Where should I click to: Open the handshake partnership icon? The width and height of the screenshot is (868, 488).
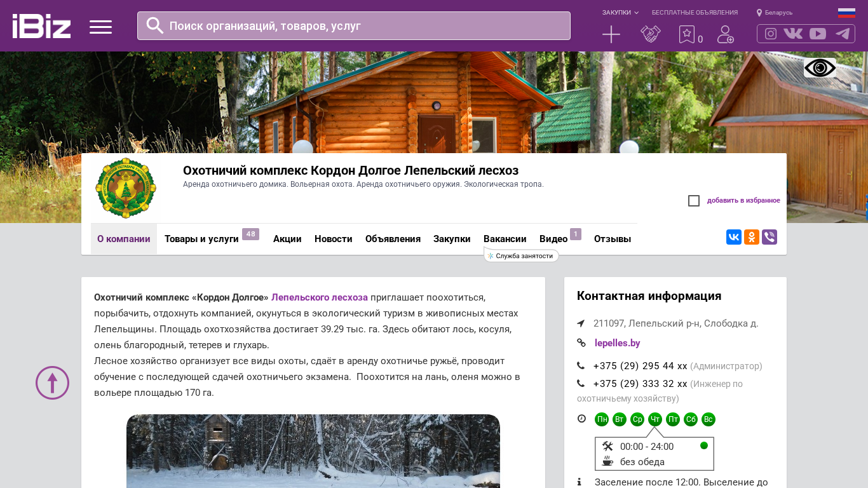pyautogui.click(x=651, y=34)
